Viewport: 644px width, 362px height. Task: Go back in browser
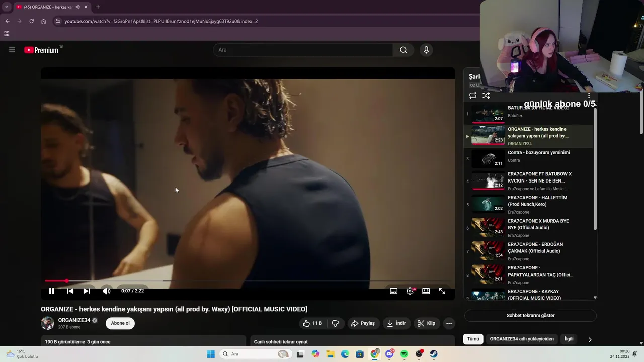coord(7,21)
